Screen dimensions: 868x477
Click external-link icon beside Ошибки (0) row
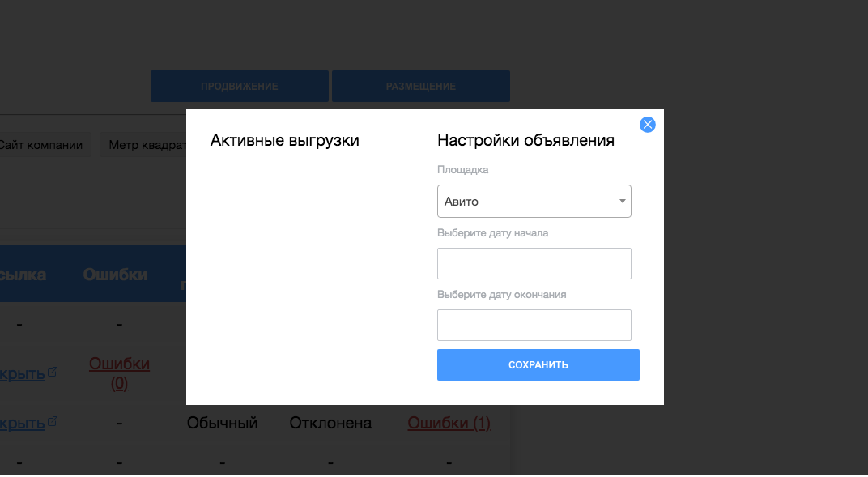point(53,372)
